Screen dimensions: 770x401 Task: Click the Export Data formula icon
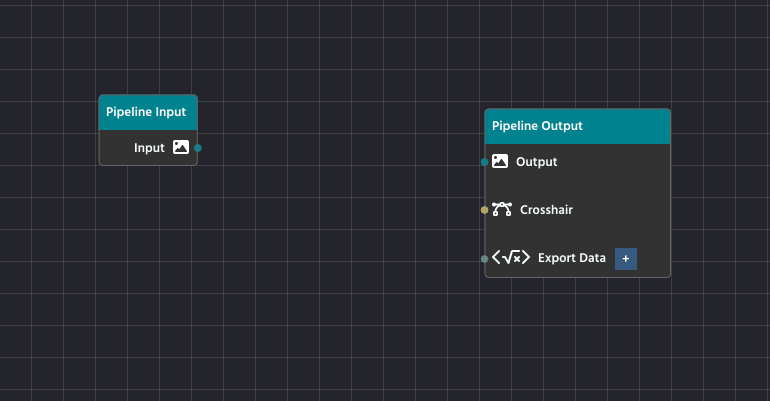point(511,258)
